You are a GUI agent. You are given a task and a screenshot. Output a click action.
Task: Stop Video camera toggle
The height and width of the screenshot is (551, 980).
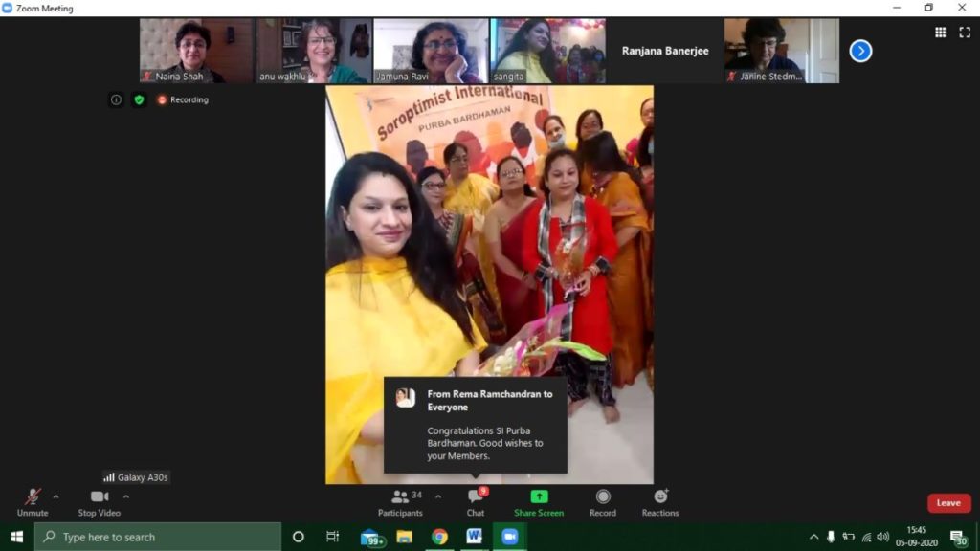click(100, 502)
